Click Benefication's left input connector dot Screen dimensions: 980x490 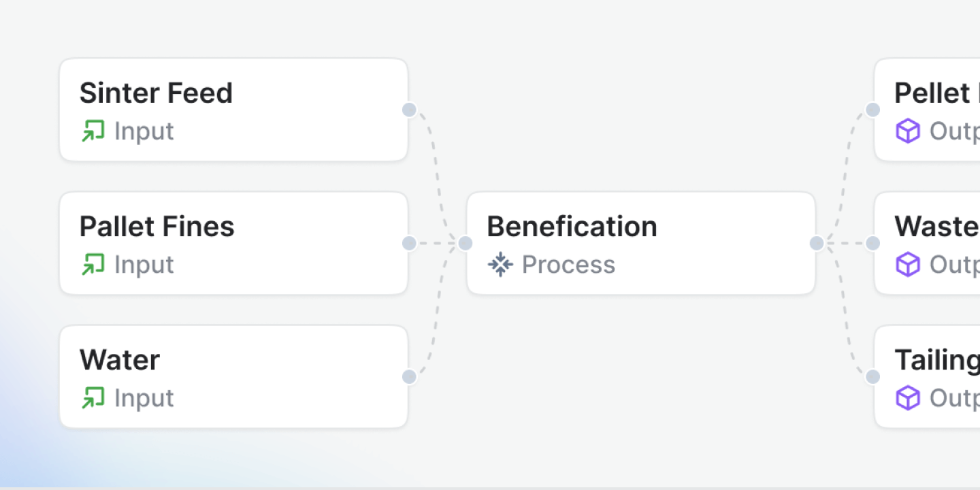coord(465,243)
